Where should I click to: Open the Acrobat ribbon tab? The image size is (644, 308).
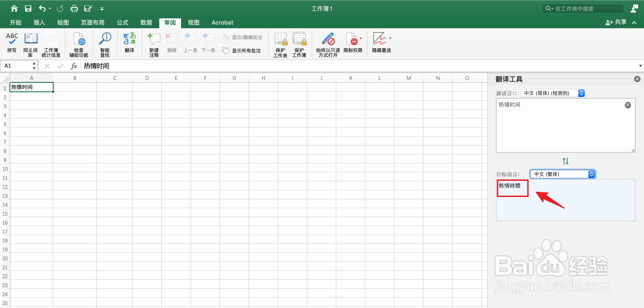(222, 22)
